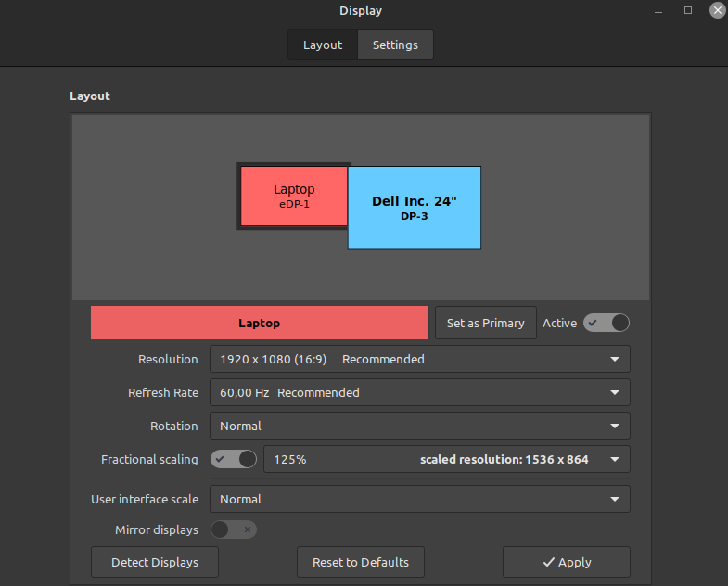
Task: Switch to the Settings tab
Action: [x=395, y=45]
